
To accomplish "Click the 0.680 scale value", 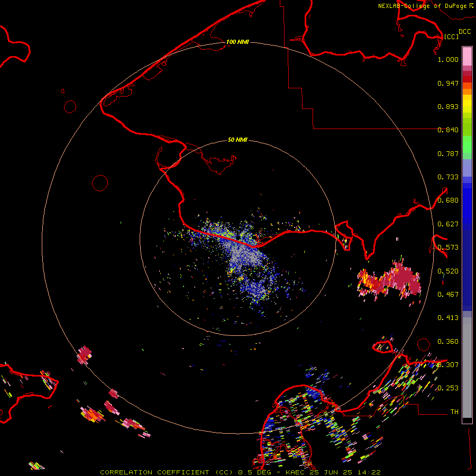I will (x=448, y=200).
